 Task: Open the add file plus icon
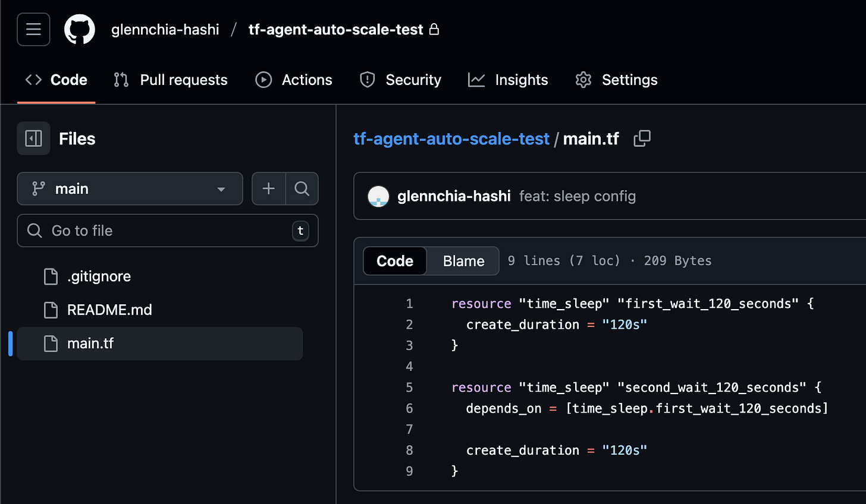point(268,188)
